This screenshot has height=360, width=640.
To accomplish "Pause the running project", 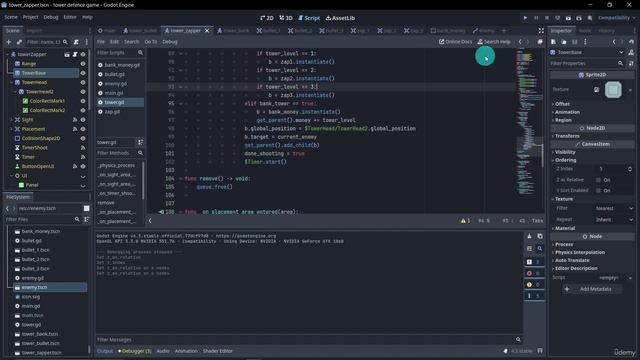I will tap(536, 18).
